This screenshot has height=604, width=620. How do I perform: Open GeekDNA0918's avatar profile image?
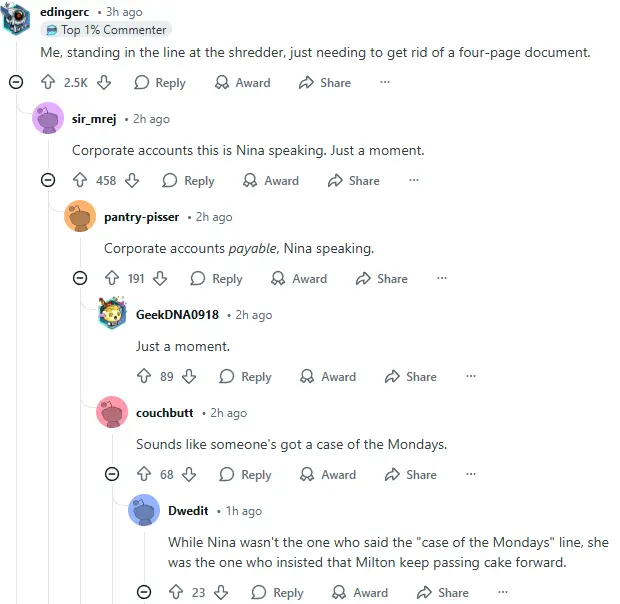(112, 313)
